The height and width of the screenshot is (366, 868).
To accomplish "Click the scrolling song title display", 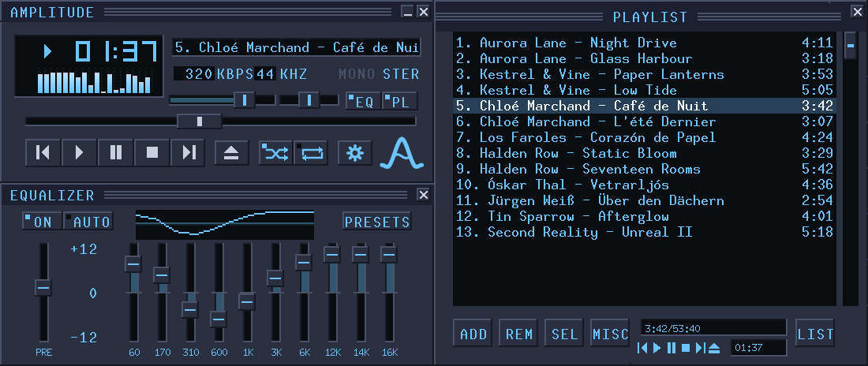I will tap(296, 47).
